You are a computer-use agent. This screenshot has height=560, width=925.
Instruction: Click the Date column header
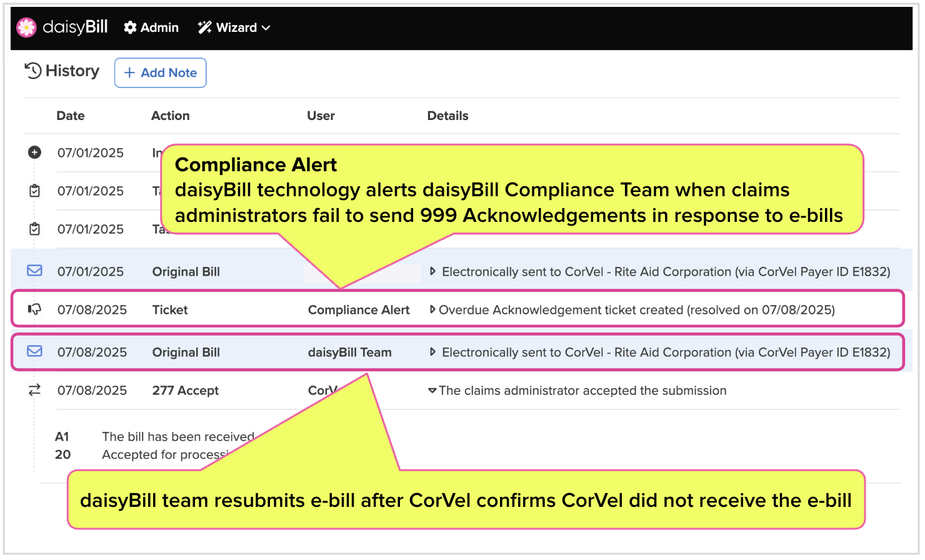pyautogui.click(x=71, y=116)
